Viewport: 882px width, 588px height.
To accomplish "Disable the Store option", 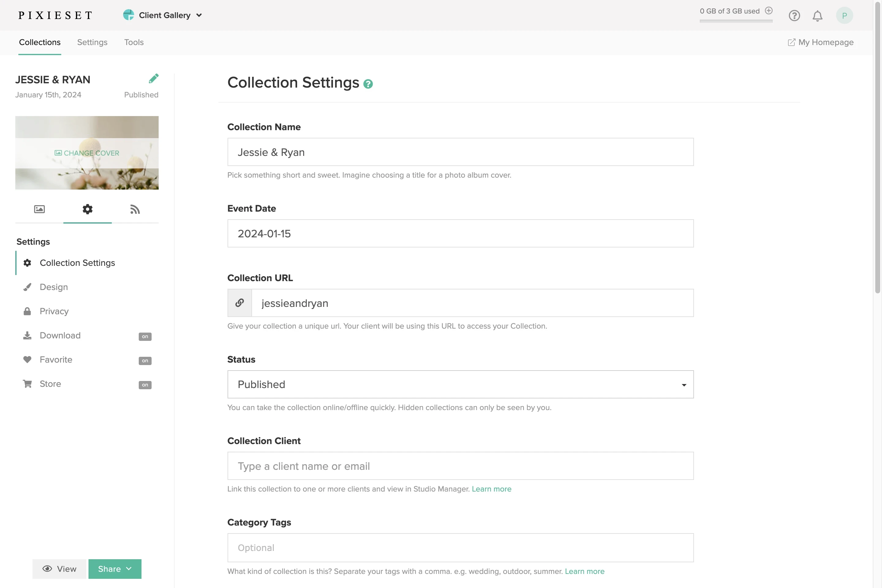I will [145, 385].
